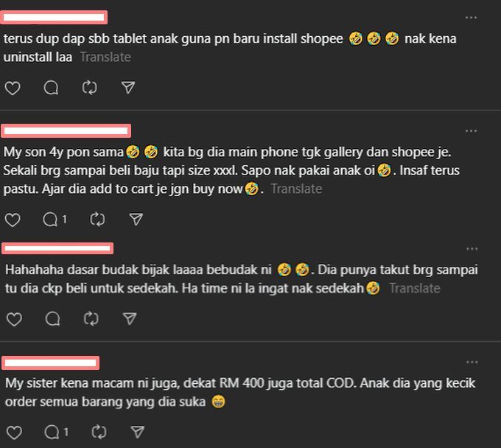
Task: View reply on the RM 400 COD comment
Action: [x=57, y=433]
